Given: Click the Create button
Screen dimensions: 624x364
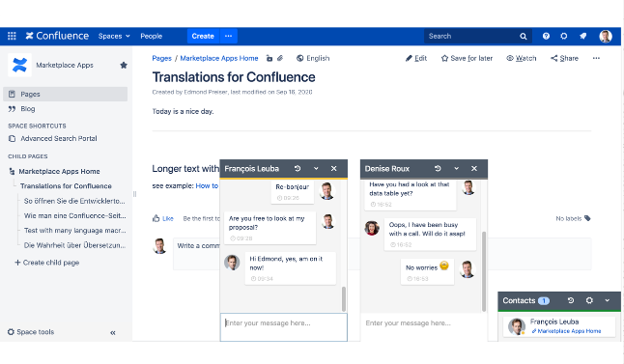Looking at the screenshot, I should point(203,36).
